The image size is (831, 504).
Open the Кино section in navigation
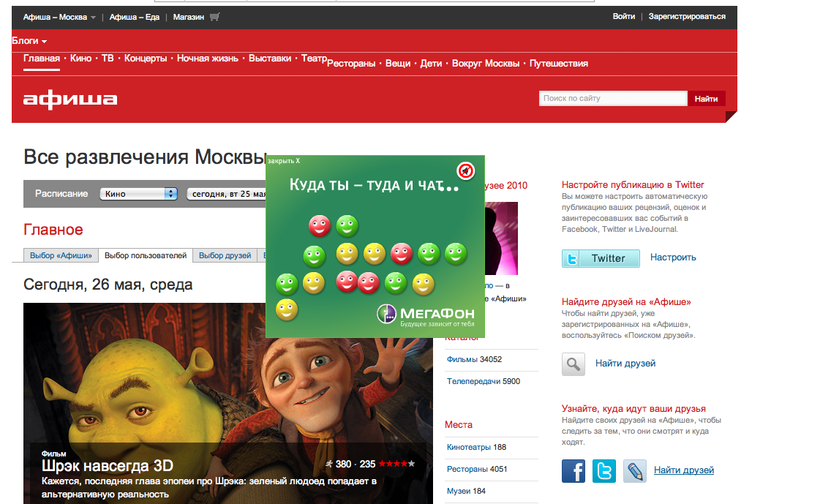click(x=80, y=59)
